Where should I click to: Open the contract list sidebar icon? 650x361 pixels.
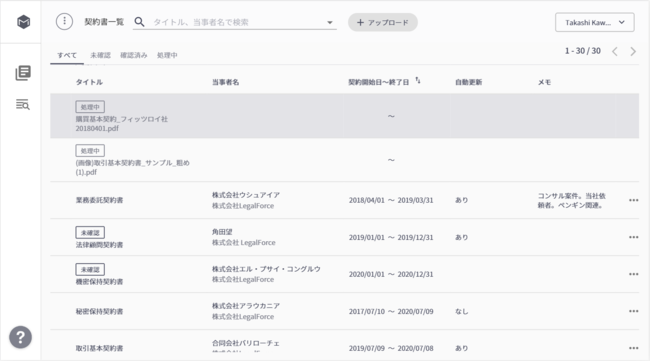[23, 73]
